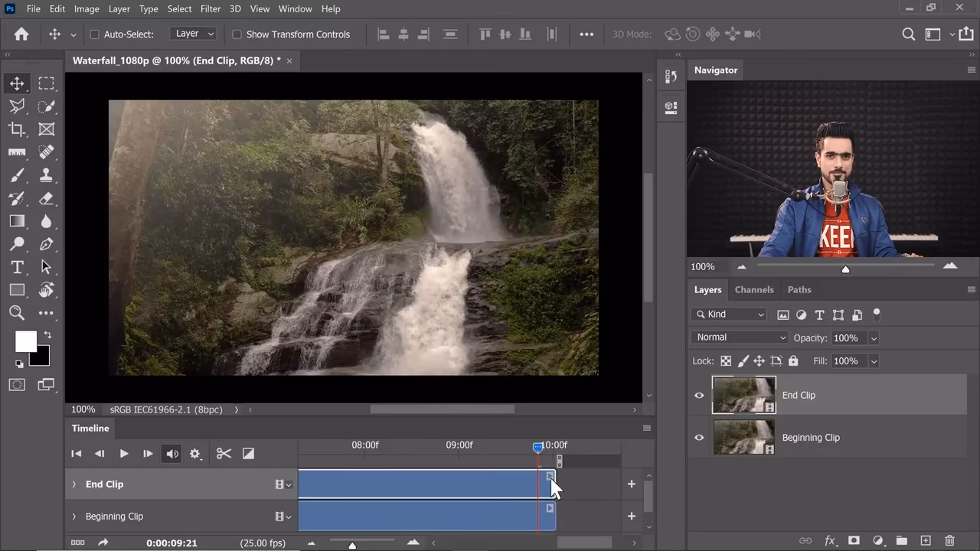Select the Zoom tool in toolbar
The image size is (980, 551).
[17, 312]
